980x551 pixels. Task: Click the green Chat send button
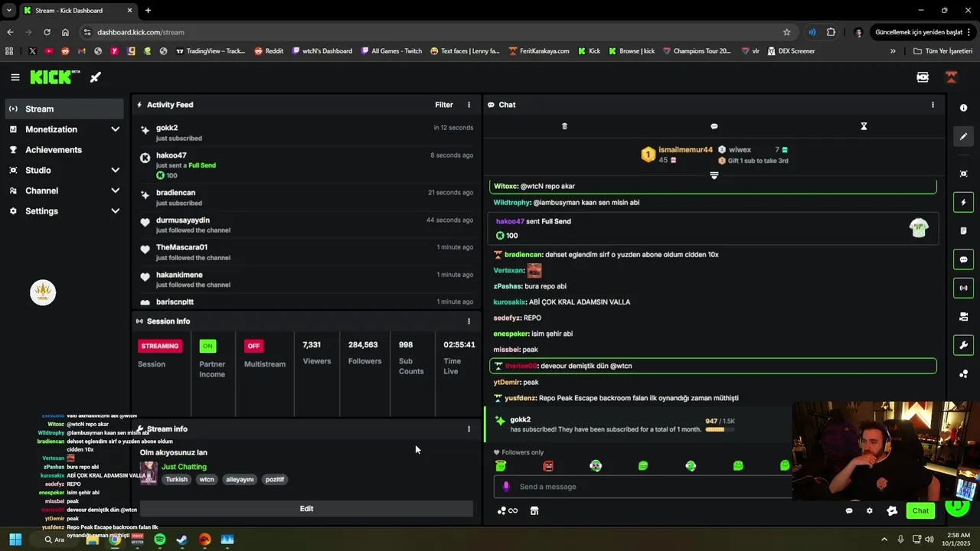(920, 510)
